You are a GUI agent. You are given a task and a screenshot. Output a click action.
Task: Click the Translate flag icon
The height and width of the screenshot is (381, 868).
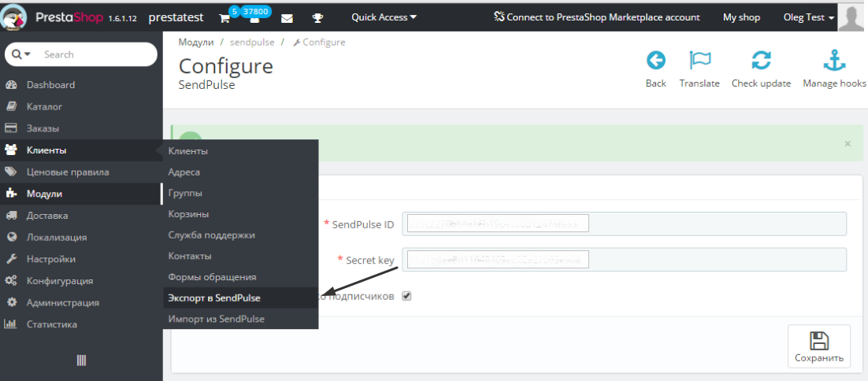[699, 61]
